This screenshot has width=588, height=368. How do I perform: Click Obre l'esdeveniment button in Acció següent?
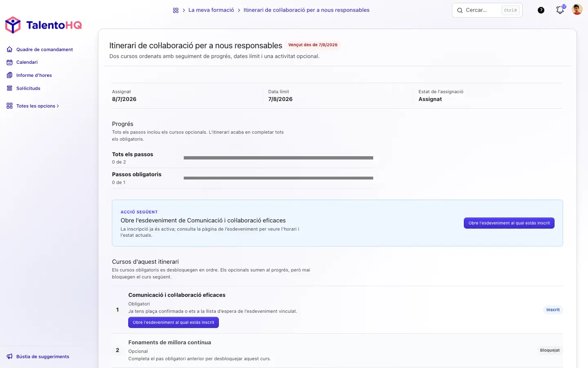[509, 223]
